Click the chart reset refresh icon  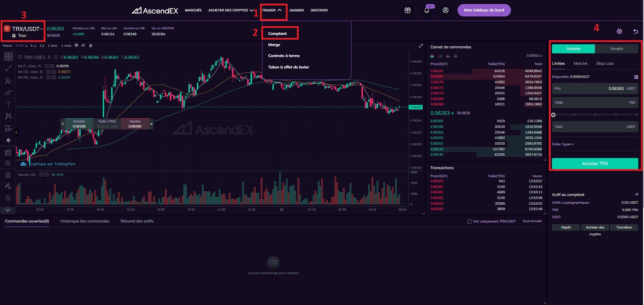point(90,45)
